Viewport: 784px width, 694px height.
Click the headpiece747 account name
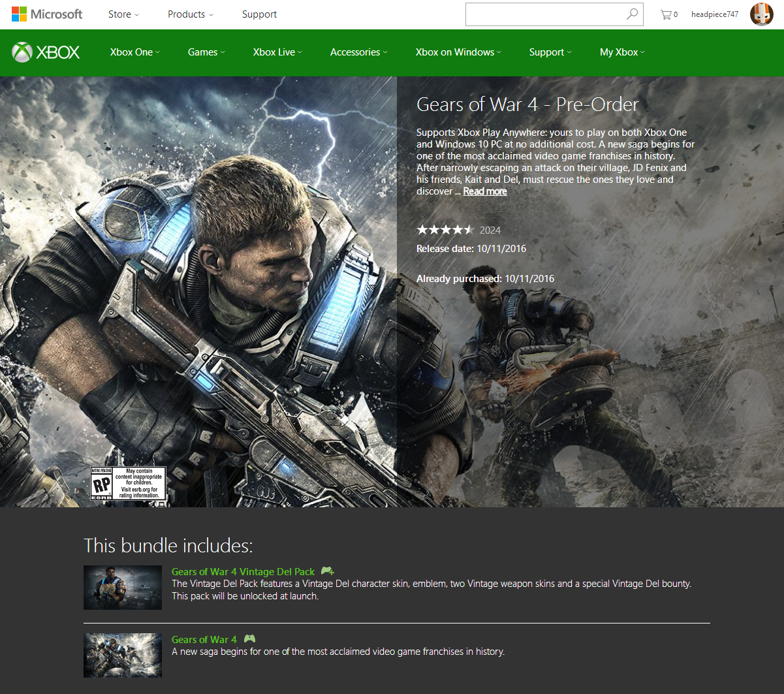[715, 14]
